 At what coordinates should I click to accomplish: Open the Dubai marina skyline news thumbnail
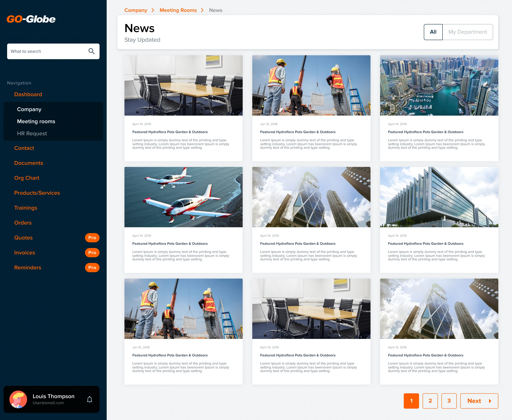pos(439,85)
